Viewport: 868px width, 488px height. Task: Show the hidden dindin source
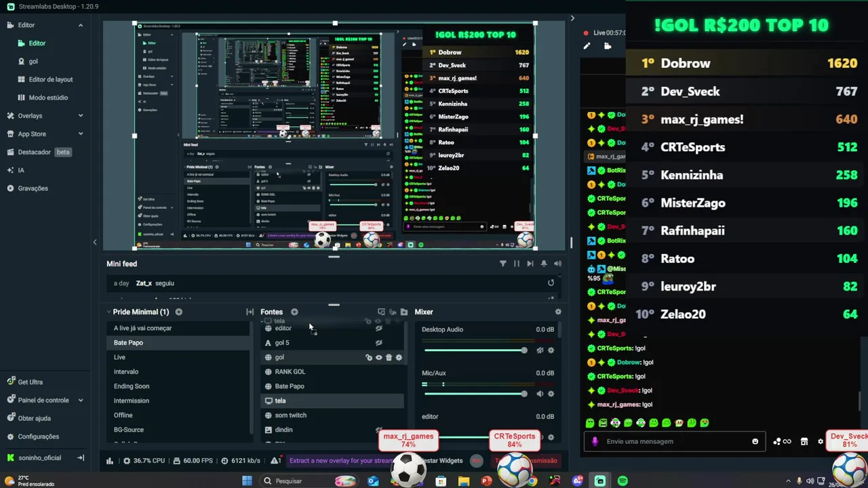379,430
